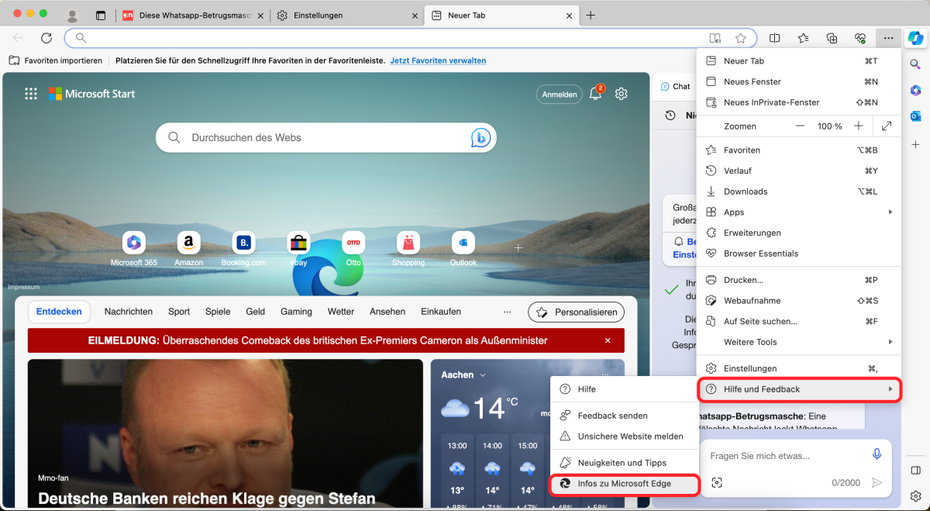This screenshot has height=511, width=930.
Task: Open Collections icon in toolbar
Action: tap(832, 38)
